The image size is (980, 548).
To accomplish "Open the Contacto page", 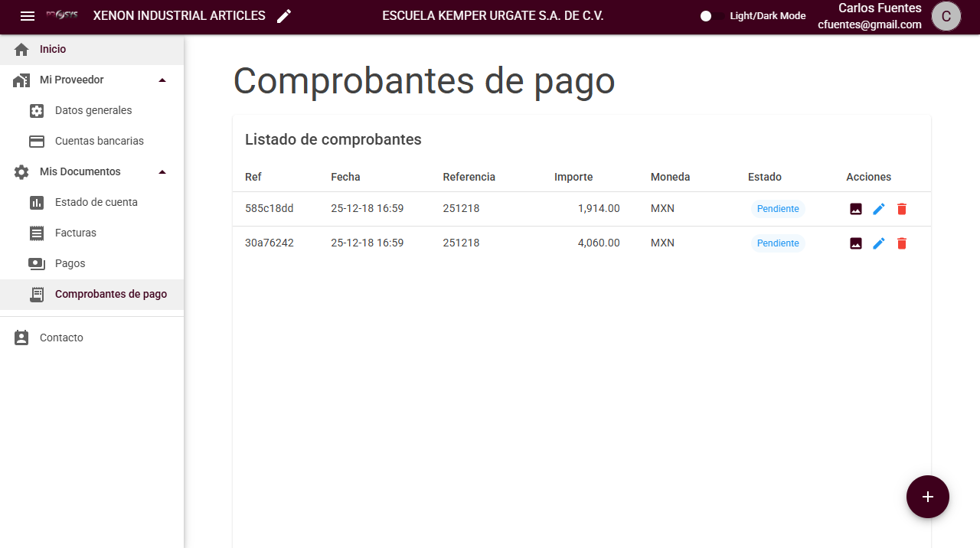I will [61, 338].
